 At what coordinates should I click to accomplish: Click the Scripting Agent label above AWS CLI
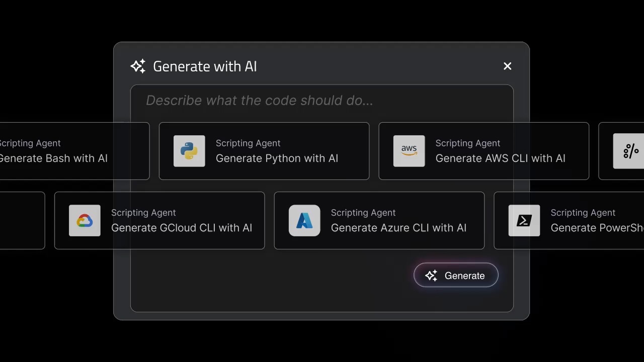(x=468, y=143)
